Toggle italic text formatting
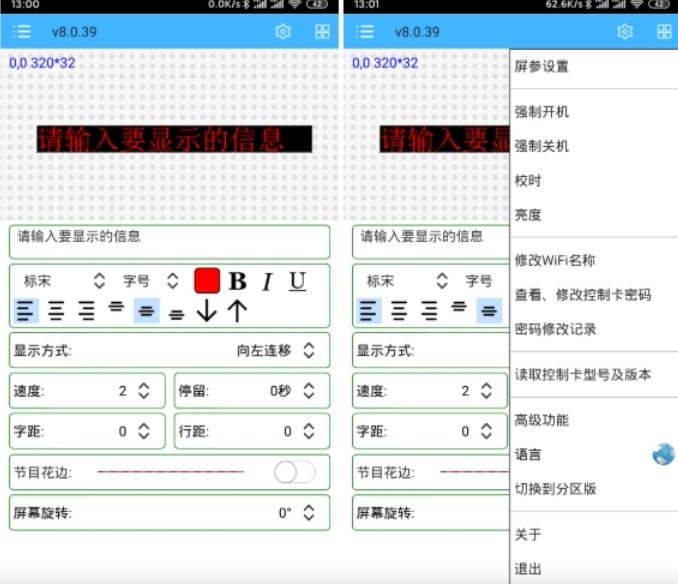Image resolution: width=678 pixels, height=585 pixels. (267, 281)
